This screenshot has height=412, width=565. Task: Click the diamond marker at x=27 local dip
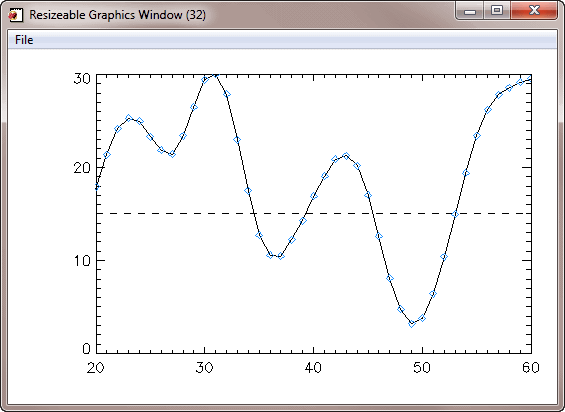(172, 154)
